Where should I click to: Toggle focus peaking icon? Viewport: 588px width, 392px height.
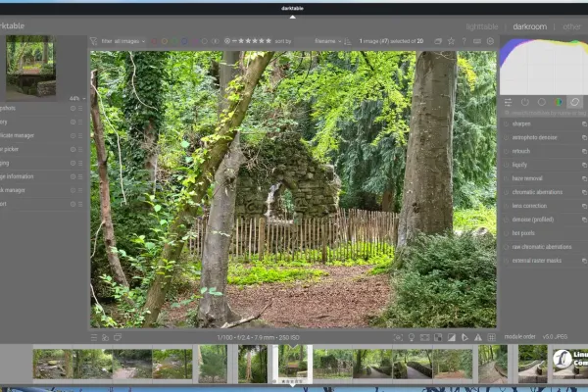pyautogui.click(x=398, y=337)
